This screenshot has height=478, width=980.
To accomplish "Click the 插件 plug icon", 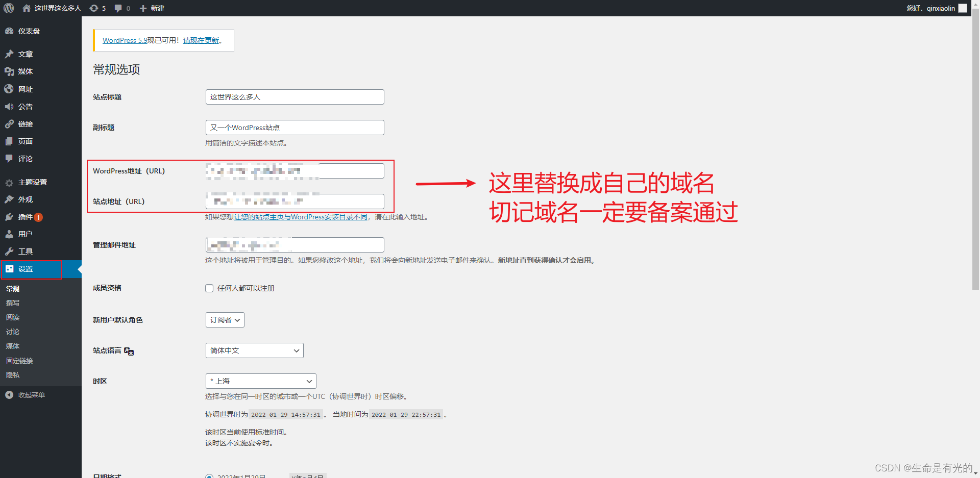I will pos(9,217).
